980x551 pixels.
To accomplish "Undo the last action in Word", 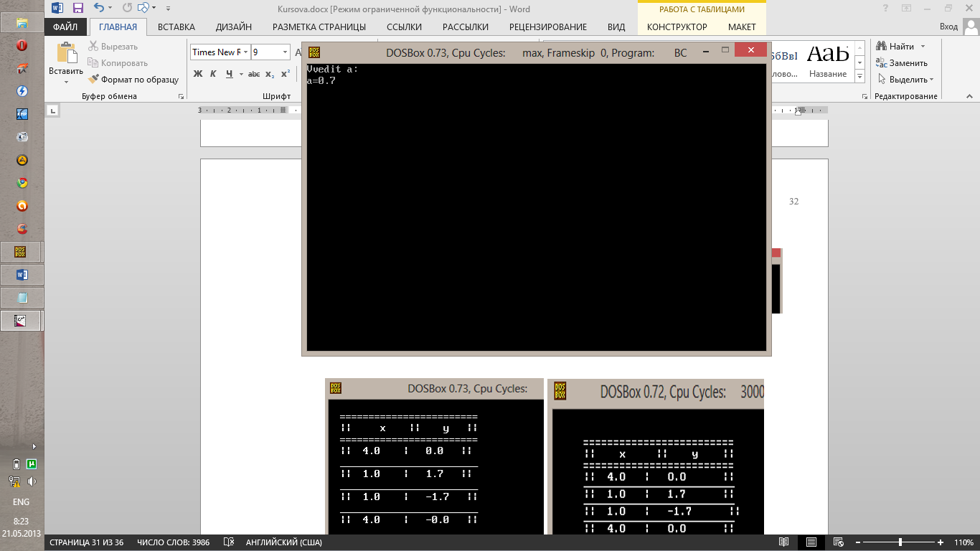I will (98, 9).
